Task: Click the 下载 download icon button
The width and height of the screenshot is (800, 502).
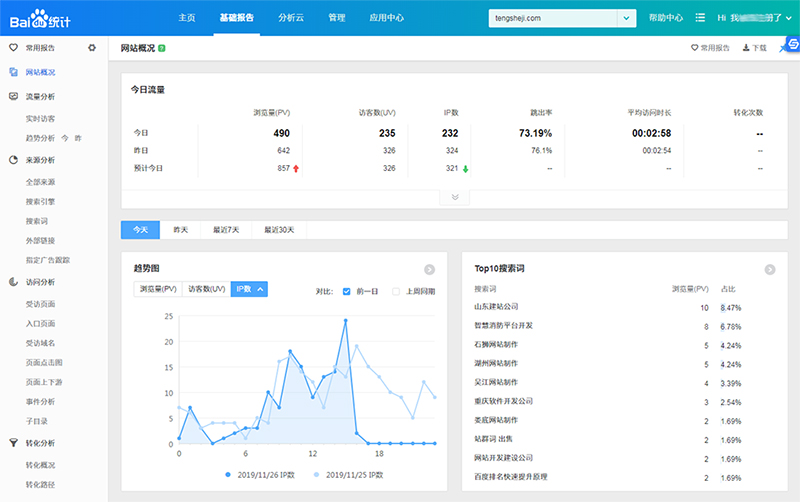Action: pos(754,48)
